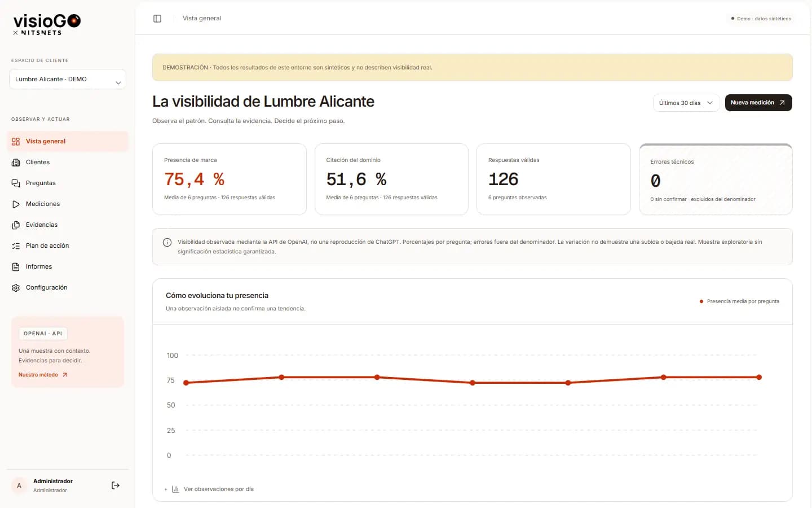Click the visioGO logo
This screenshot has height=508, width=812.
pos(47,24)
